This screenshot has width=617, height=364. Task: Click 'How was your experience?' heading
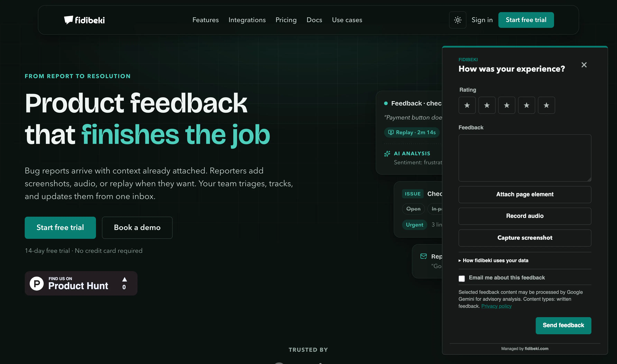point(512,69)
